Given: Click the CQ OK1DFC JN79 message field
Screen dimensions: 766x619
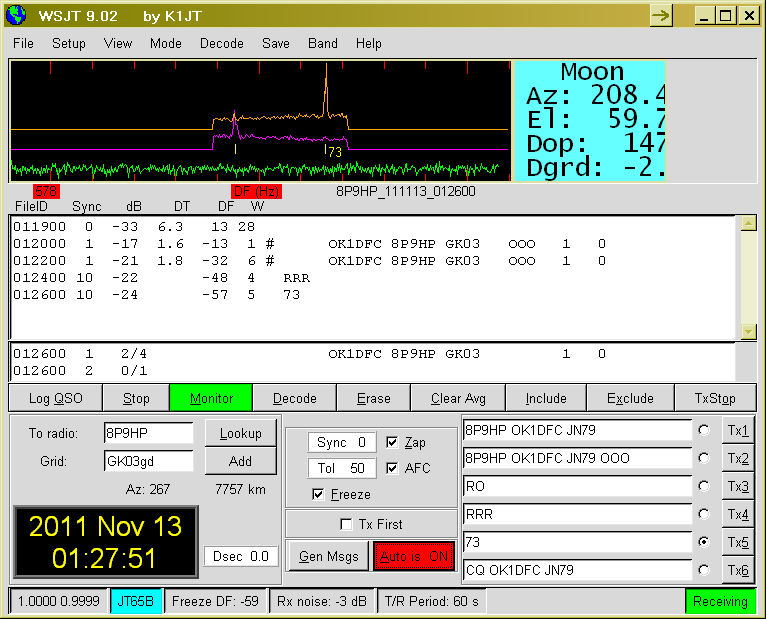Looking at the screenshot, I should point(577,570).
